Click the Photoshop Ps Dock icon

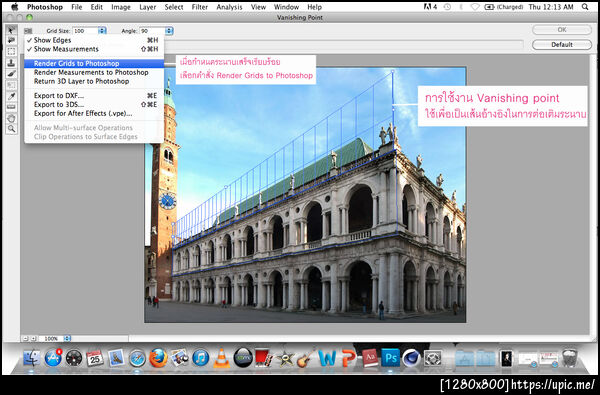point(390,358)
